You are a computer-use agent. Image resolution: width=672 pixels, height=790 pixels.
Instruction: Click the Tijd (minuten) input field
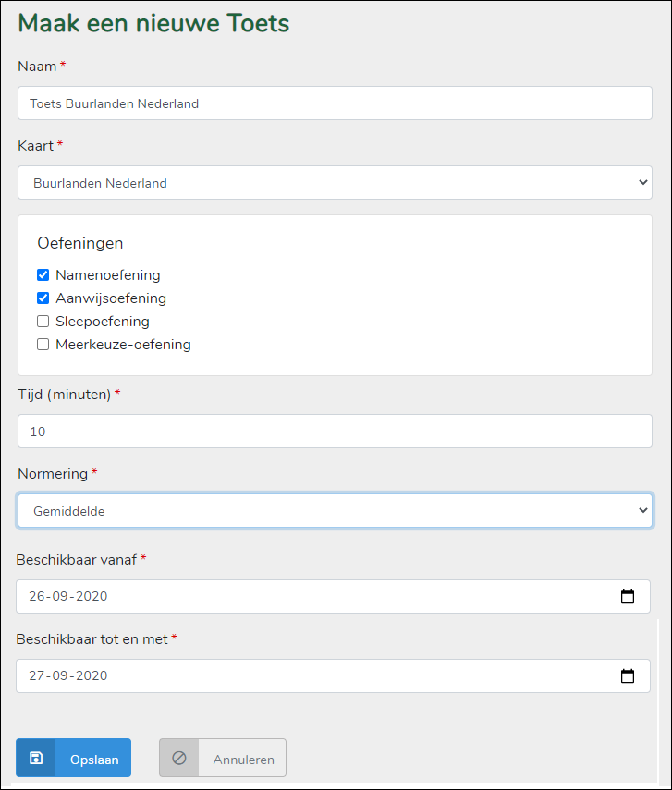click(335, 431)
